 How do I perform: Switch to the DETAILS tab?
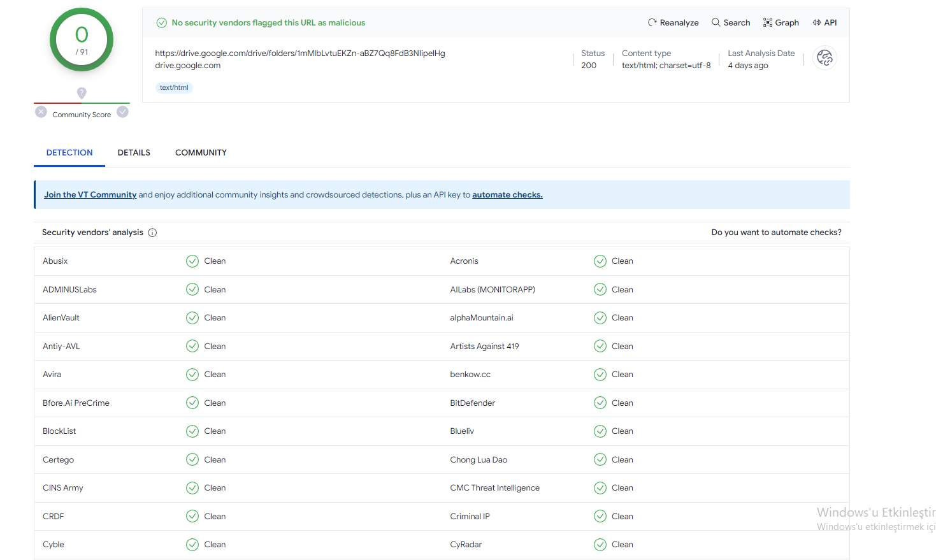(134, 153)
